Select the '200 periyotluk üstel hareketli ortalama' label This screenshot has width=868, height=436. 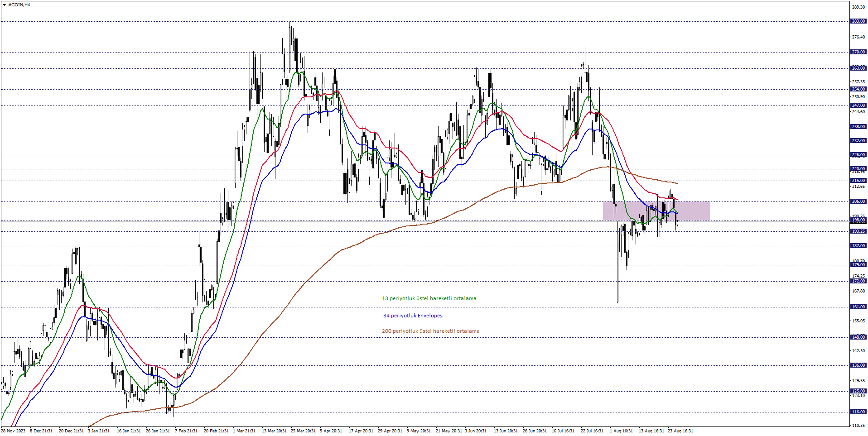[430, 331]
